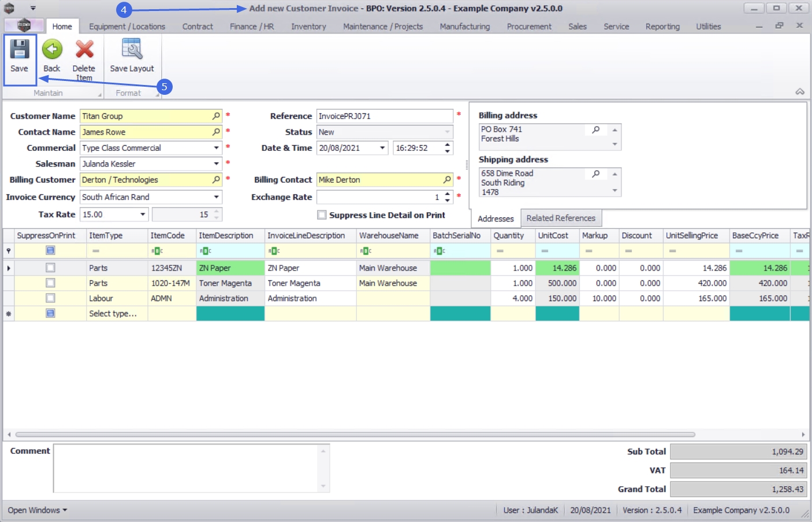Open Customer Name search magnifier
The width and height of the screenshot is (812, 522).
216,116
